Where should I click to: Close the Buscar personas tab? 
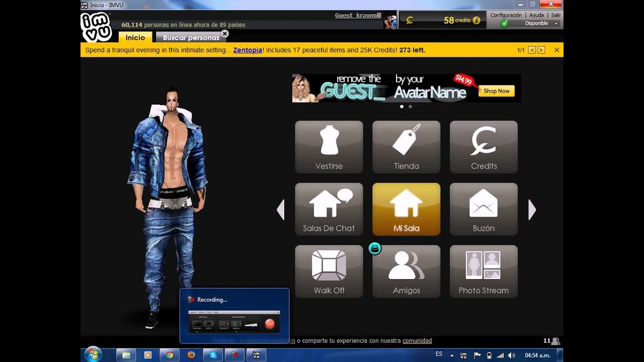tap(225, 34)
